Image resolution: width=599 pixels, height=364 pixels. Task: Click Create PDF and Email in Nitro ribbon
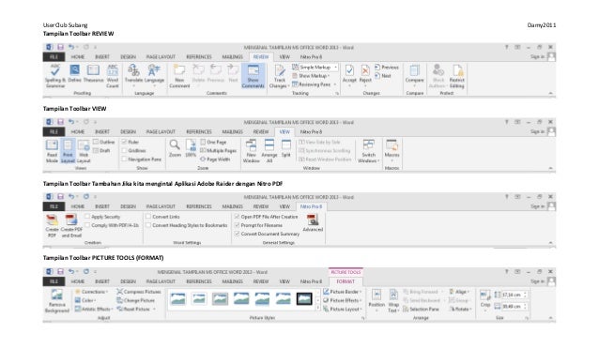coord(71,226)
